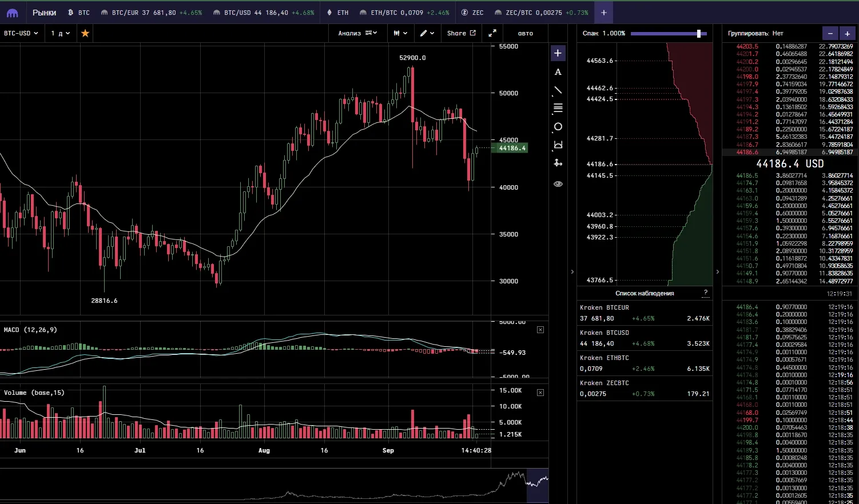Open the Анализ indicators dropdown
Image resolution: width=859 pixels, height=504 pixels.
coord(357,33)
